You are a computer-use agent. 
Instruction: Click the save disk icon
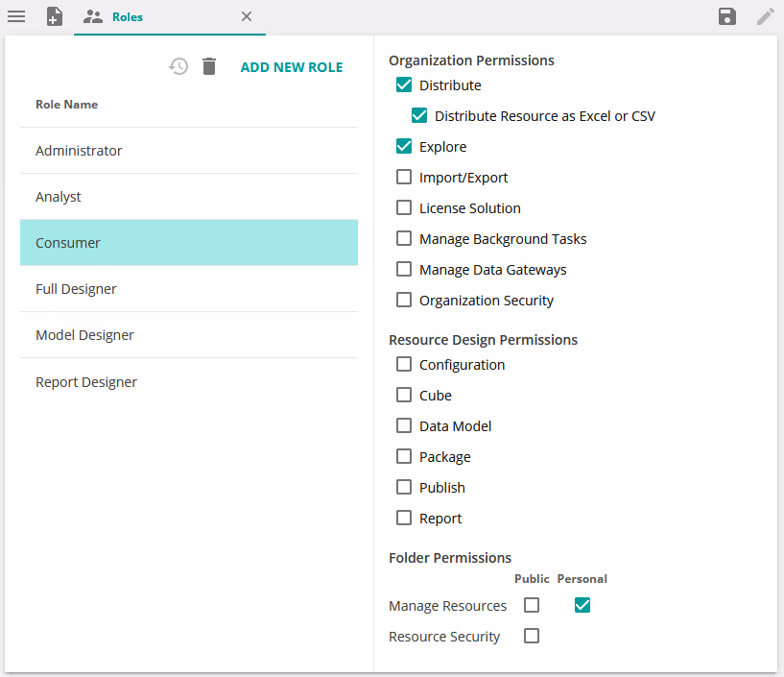coord(727,16)
